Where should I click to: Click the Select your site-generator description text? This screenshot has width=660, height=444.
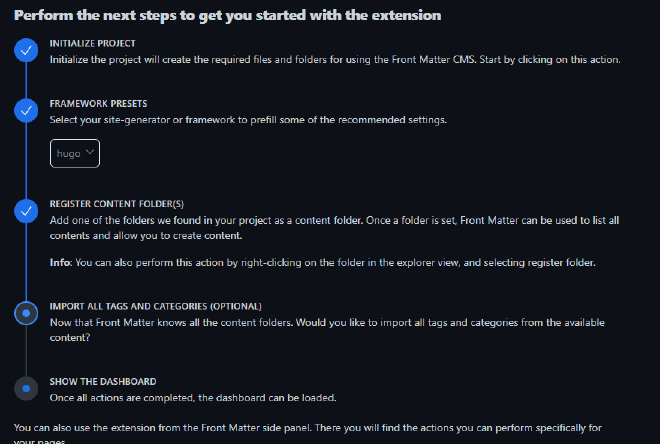[248, 120]
